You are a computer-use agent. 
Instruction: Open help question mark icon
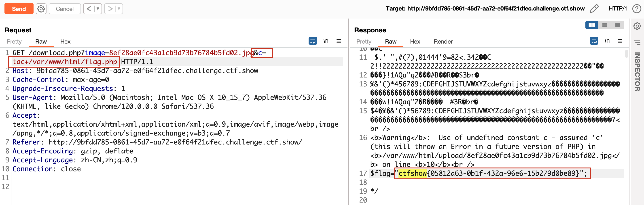click(x=636, y=9)
